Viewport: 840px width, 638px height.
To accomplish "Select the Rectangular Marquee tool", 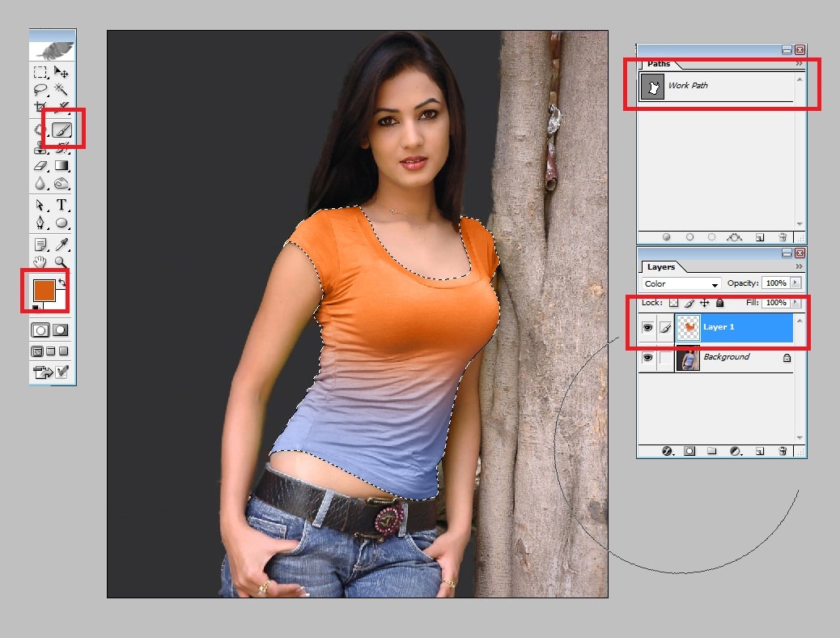I will [40, 72].
